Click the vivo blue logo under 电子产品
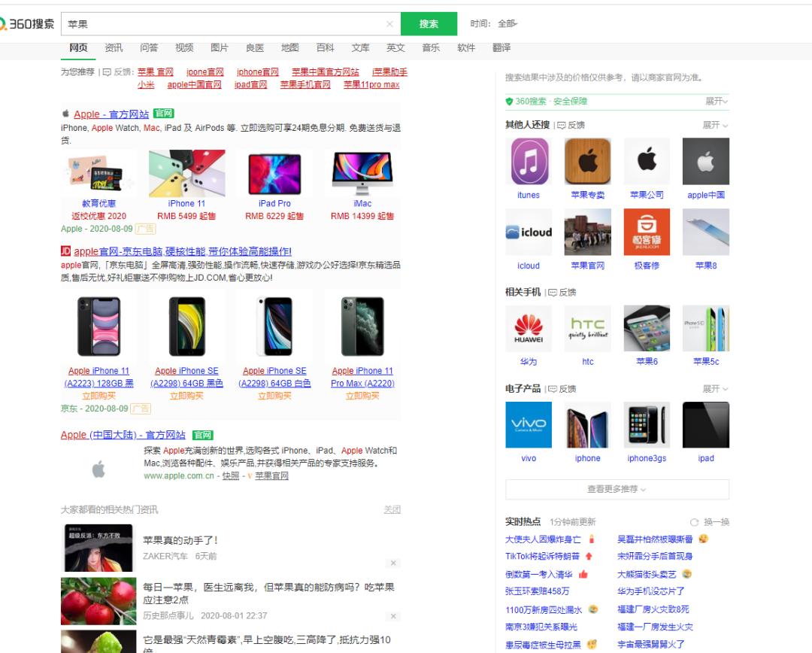The image size is (812, 653). [528, 424]
